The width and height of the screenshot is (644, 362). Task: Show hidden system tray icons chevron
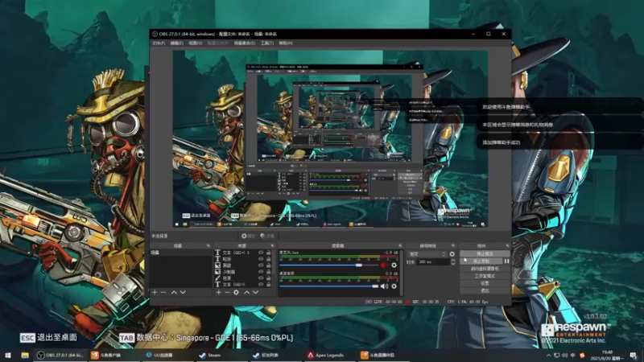[x=549, y=356]
